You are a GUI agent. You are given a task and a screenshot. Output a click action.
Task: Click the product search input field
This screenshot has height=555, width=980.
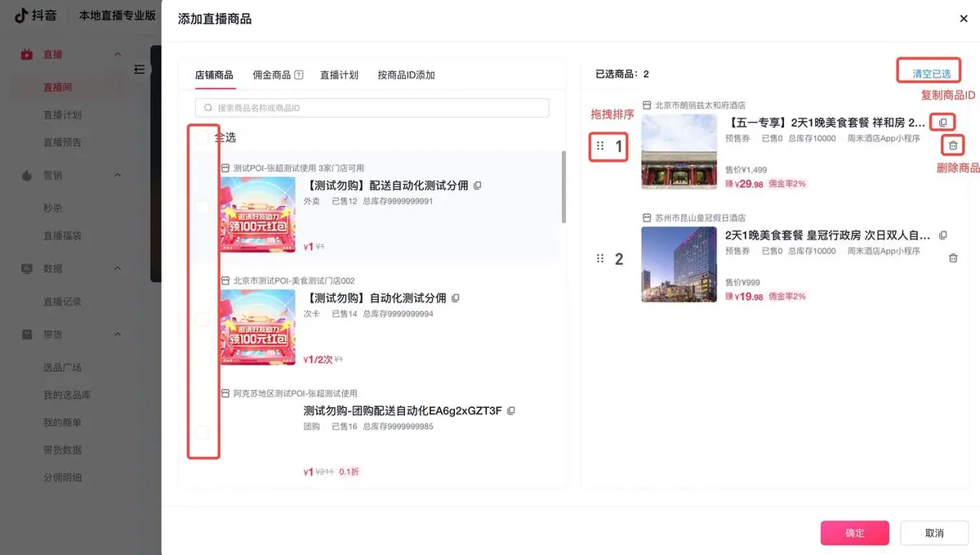pyautogui.click(x=372, y=108)
